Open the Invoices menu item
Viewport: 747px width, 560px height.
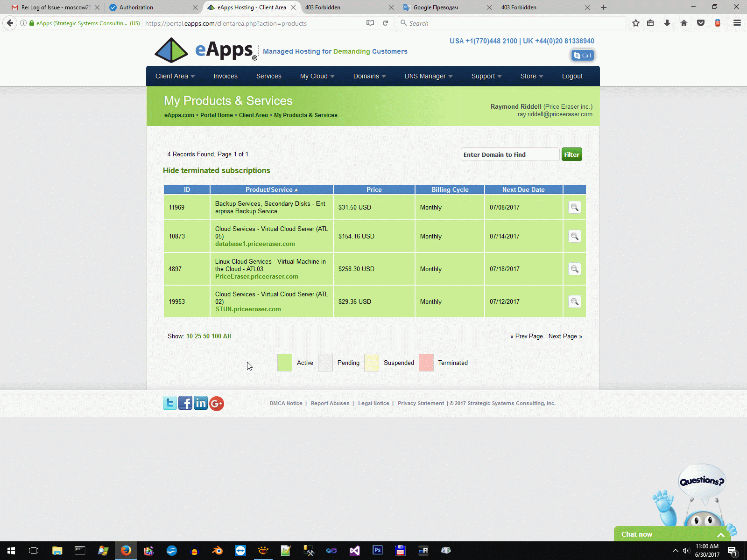coord(226,76)
